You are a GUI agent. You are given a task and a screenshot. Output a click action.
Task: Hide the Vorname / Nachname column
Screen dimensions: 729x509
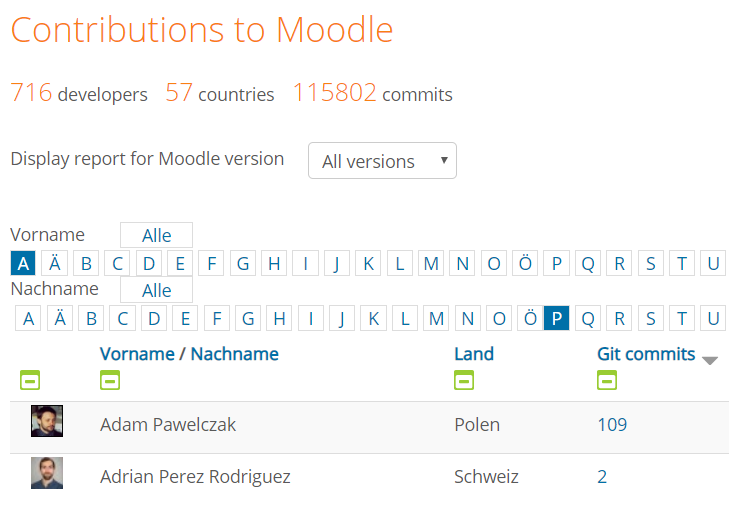(x=110, y=380)
